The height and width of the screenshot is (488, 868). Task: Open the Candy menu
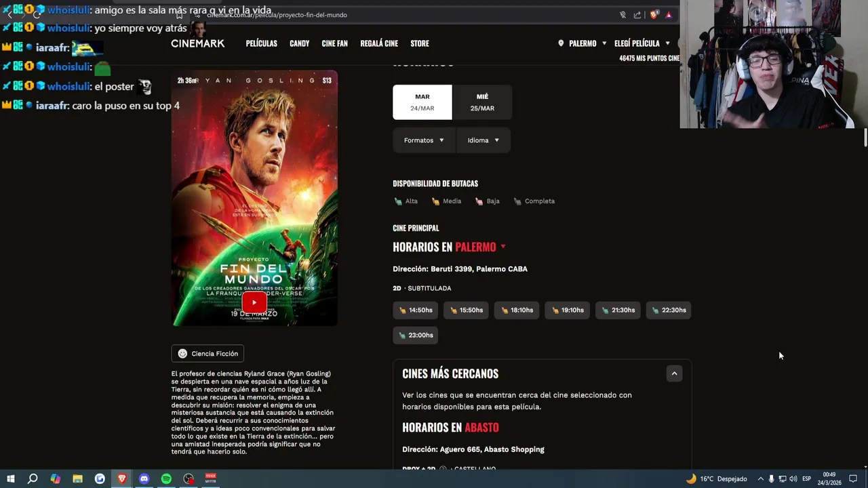(299, 43)
